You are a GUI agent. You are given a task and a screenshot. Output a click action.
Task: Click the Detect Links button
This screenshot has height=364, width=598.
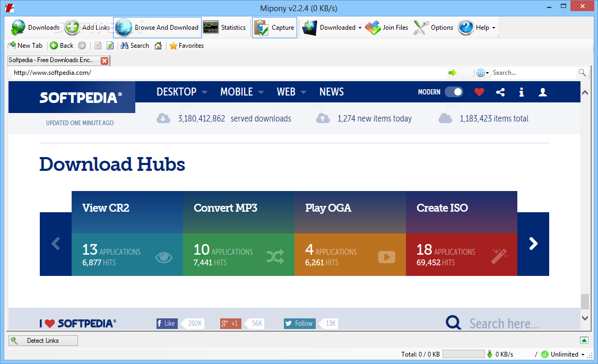point(43,341)
